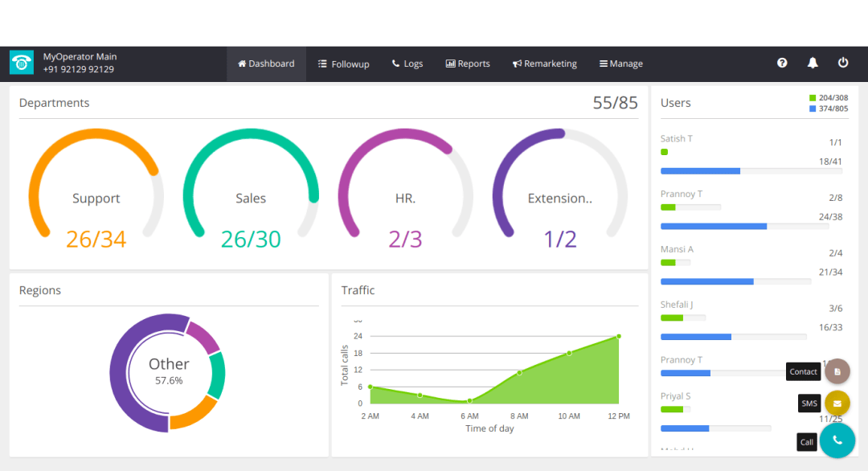Go to Followup menu
The image size is (868, 471).
[x=343, y=64]
